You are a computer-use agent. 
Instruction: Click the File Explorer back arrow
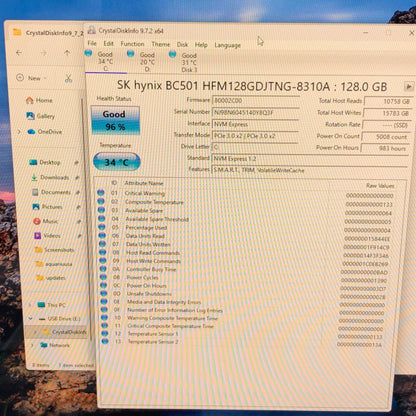[19, 53]
